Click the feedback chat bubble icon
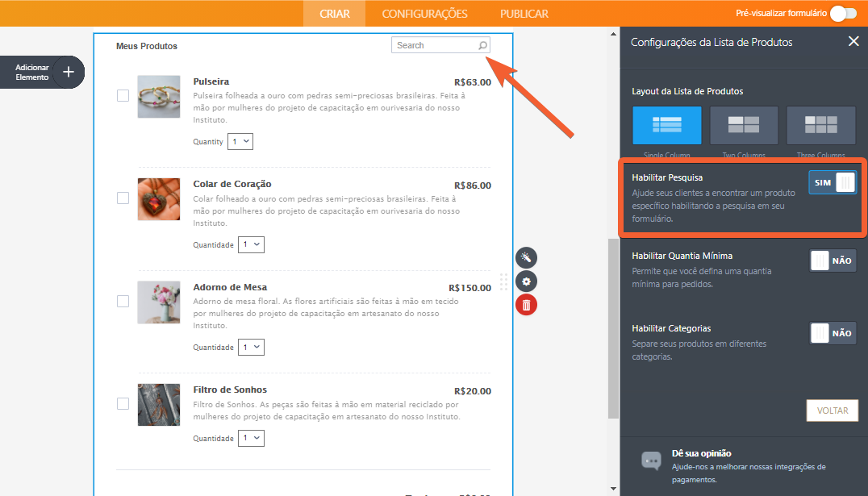This screenshot has height=496, width=868. (x=651, y=461)
